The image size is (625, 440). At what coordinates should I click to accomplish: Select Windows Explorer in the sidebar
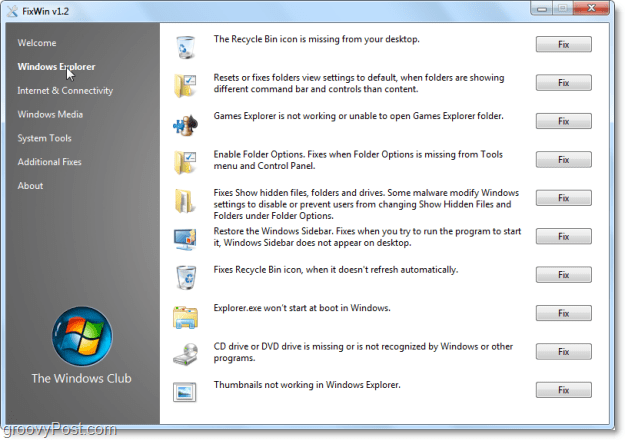pos(56,67)
